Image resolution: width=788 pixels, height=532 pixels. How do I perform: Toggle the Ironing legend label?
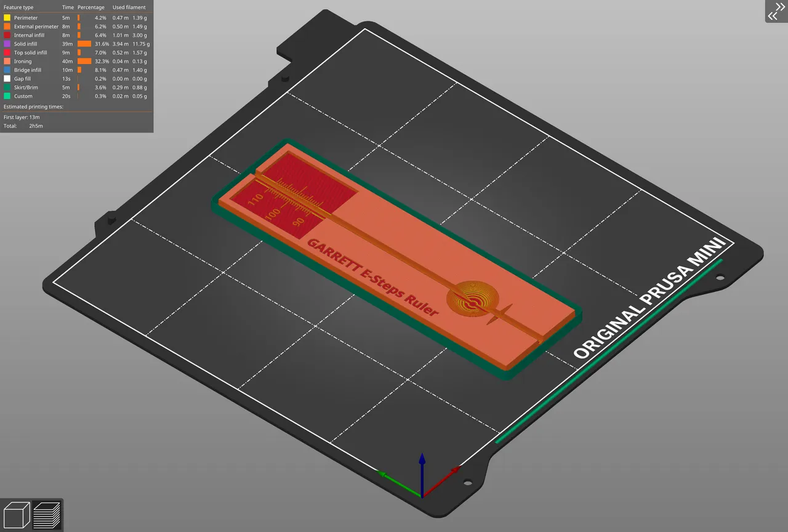(23, 61)
